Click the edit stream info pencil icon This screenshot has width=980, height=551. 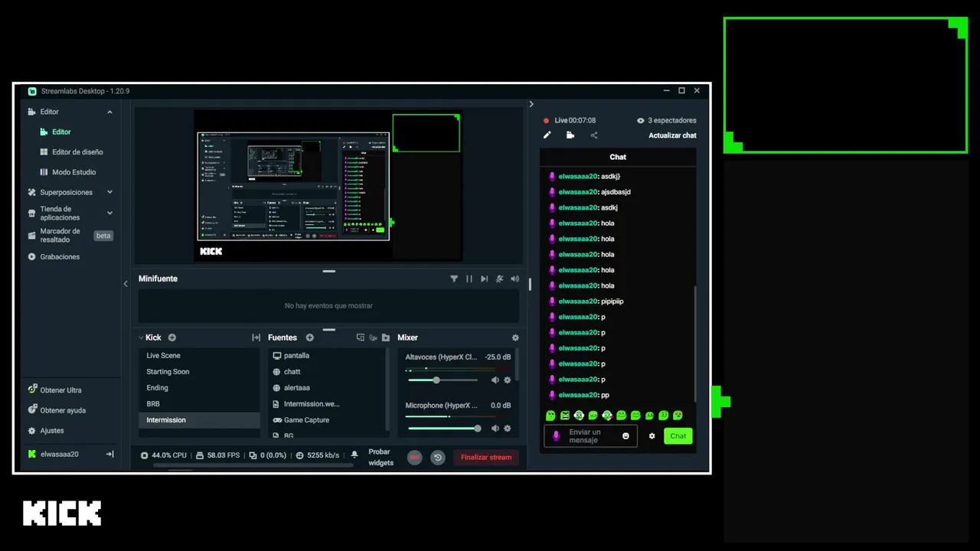[547, 135]
